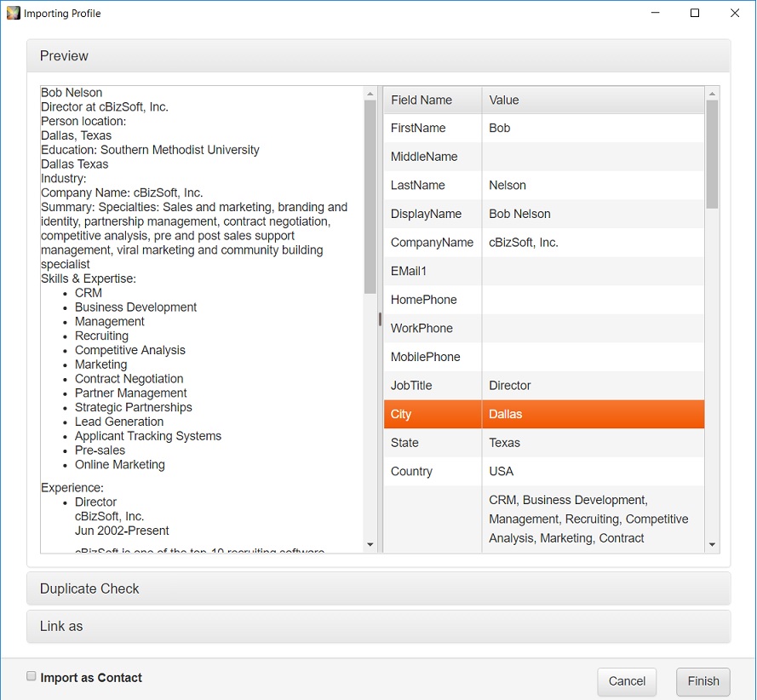Select the CompanyName field row

544,243
